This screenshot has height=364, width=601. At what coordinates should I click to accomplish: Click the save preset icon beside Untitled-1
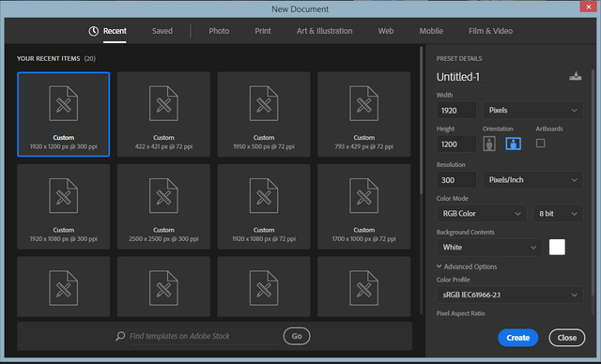(575, 76)
